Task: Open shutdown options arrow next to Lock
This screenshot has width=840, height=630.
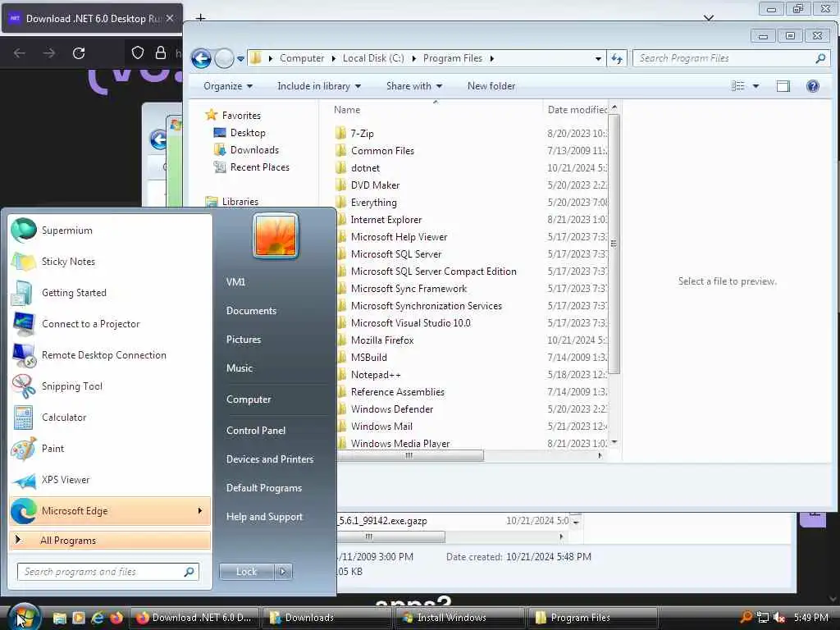Action: pos(283,572)
